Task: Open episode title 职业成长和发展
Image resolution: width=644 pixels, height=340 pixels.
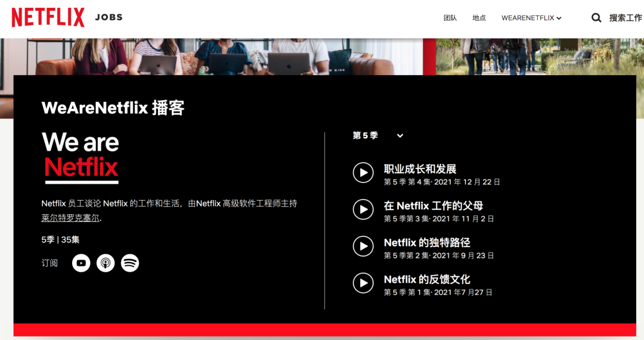Action: 420,169
